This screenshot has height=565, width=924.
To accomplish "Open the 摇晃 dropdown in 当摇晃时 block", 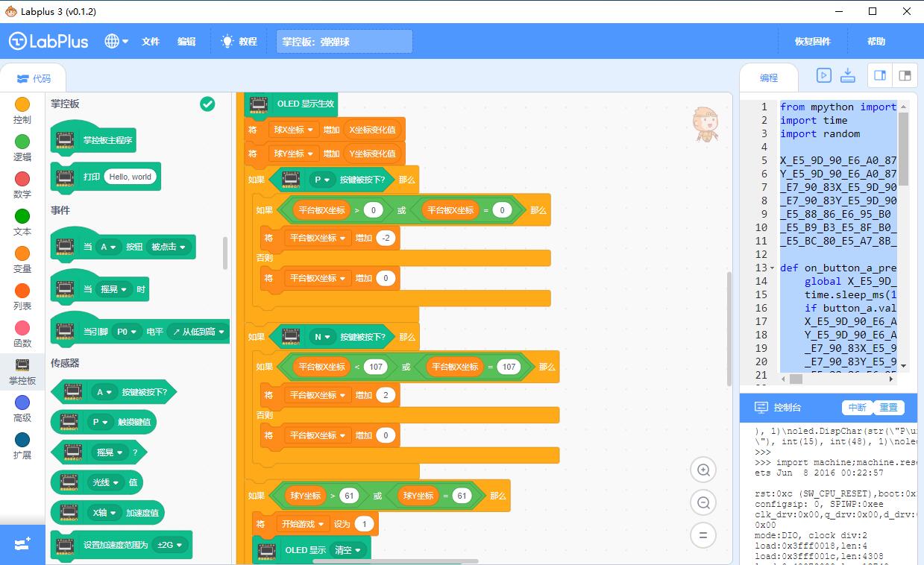I will 115,289.
